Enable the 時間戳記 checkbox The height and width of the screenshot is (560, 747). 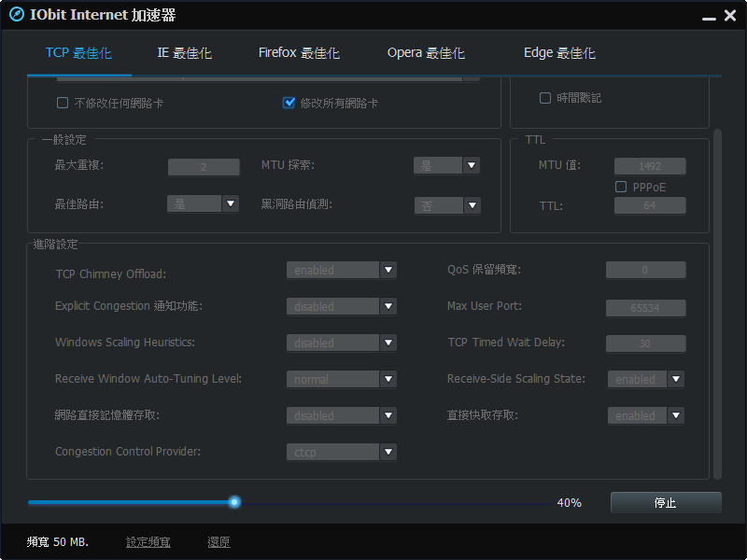[x=545, y=98]
